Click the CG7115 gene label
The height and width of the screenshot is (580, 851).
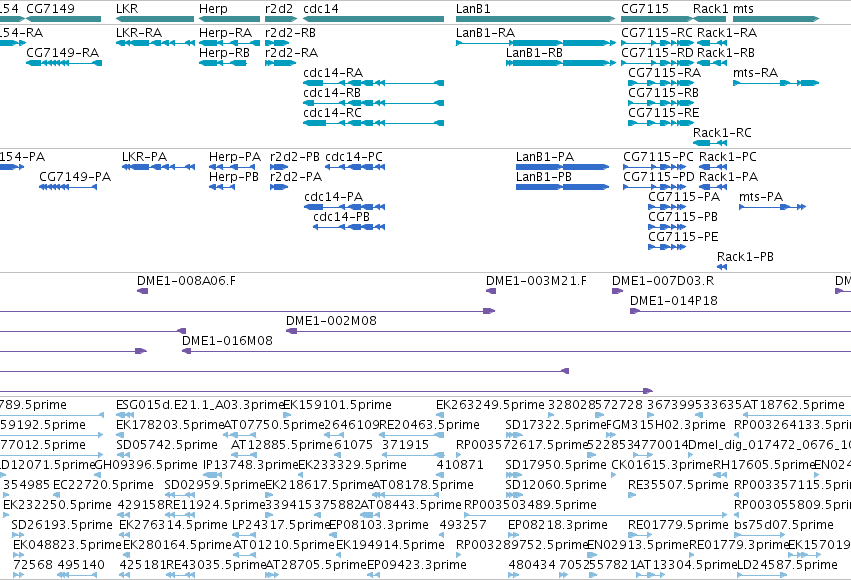pos(645,9)
